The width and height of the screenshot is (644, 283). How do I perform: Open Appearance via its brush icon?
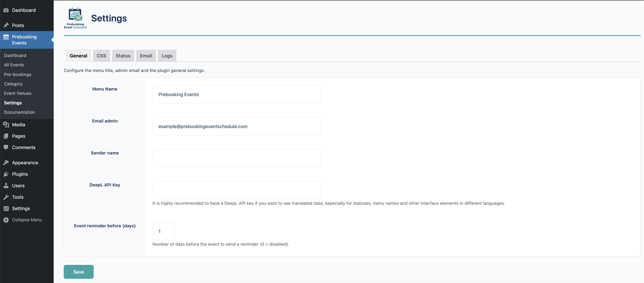click(6, 163)
